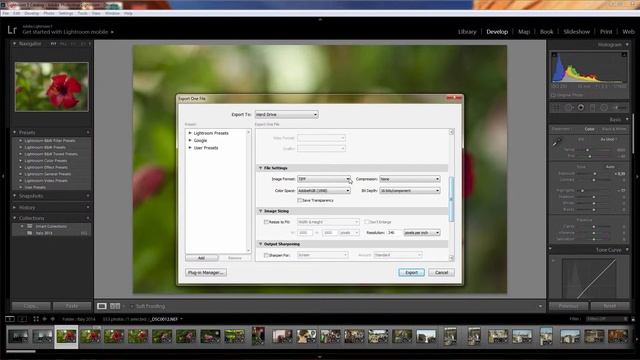The width and height of the screenshot is (640, 360).
Task: Click the Navigator flower preview thumbnail
Action: click(52, 87)
